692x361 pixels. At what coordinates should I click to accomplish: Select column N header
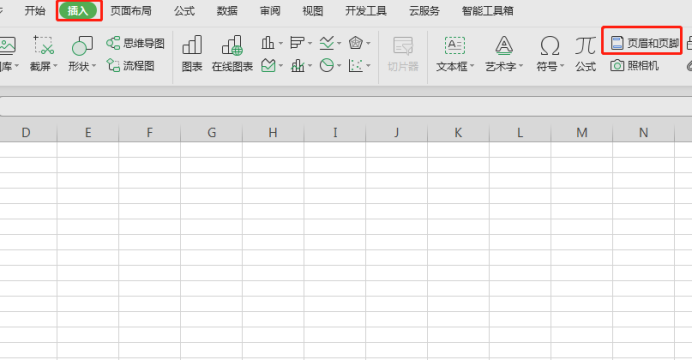pyautogui.click(x=643, y=132)
